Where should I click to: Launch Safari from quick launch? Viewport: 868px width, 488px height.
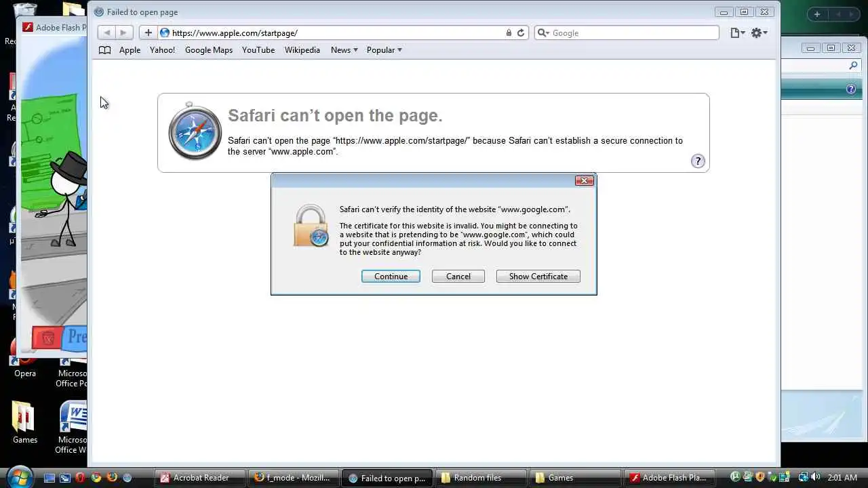[127, 478]
